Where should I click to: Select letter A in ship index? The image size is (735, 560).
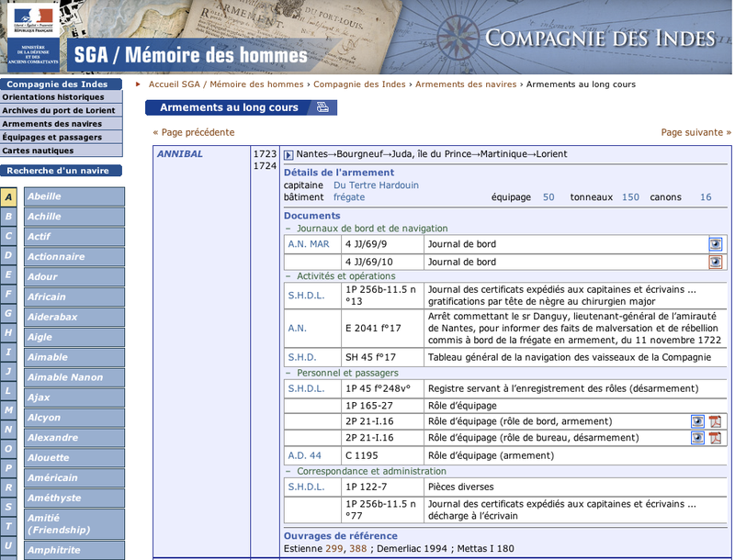coord(8,197)
